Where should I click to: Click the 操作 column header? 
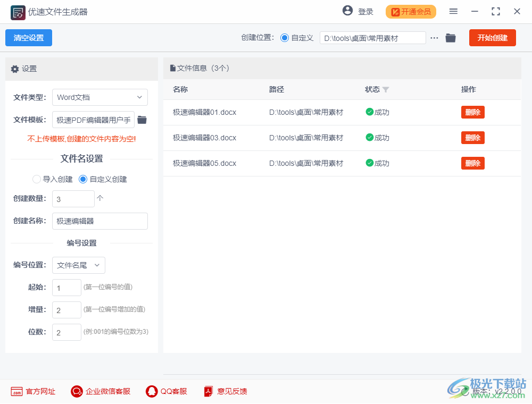(469, 89)
